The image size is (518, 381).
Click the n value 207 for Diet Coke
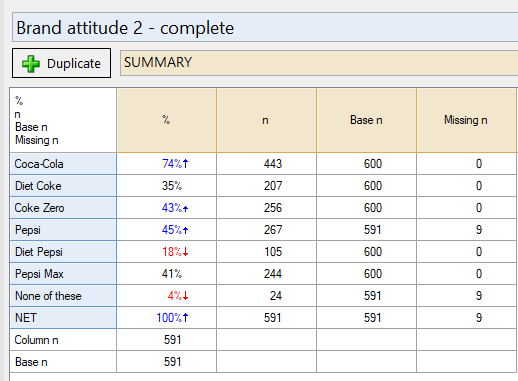click(266, 186)
